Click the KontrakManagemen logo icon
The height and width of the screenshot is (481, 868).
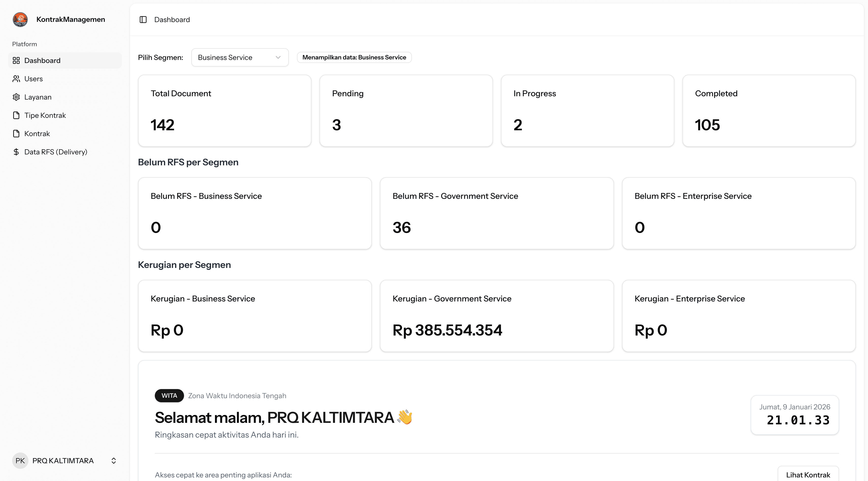20,19
